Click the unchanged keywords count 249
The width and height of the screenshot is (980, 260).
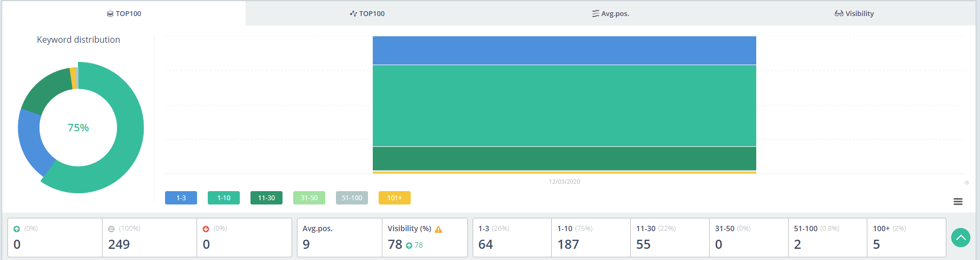point(119,245)
